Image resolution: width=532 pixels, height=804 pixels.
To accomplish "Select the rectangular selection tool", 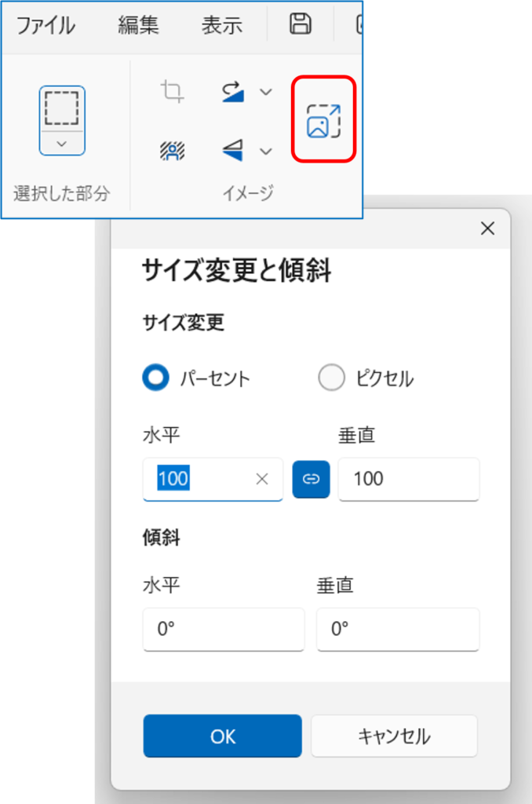I will coord(62,108).
